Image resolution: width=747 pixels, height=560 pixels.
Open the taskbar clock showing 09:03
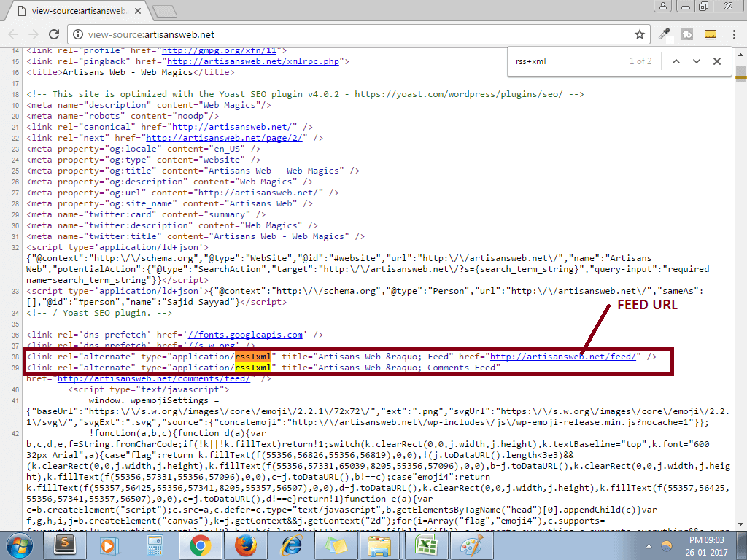coord(706,546)
